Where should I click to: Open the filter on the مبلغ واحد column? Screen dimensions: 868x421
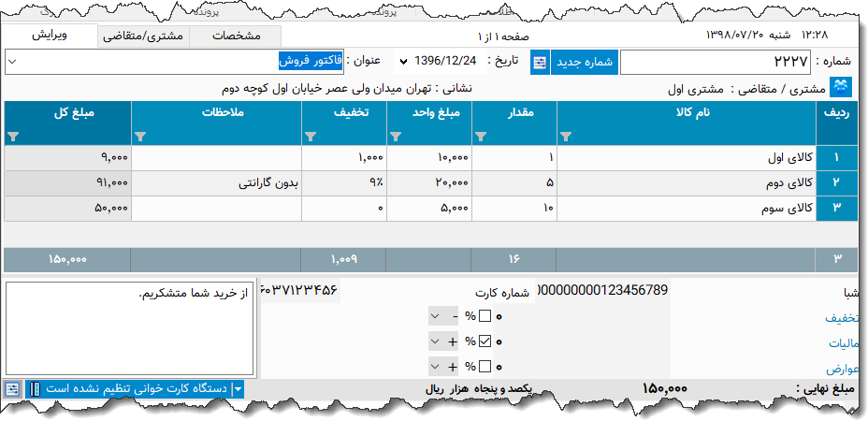396,136
